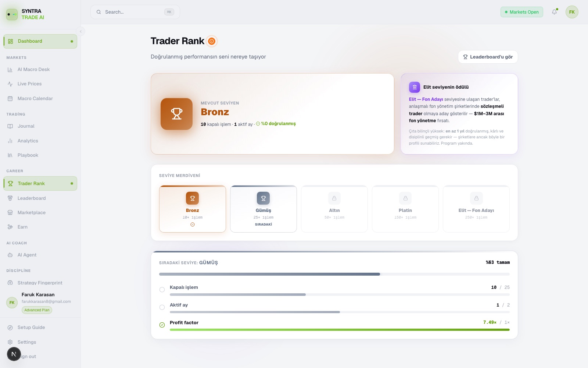
Task: Collapse the sidebar with the chevron handle
Action: pyautogui.click(x=81, y=31)
